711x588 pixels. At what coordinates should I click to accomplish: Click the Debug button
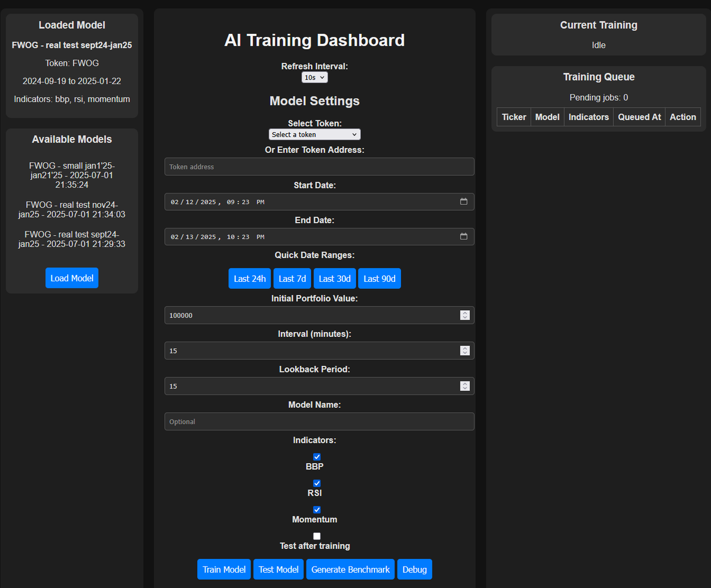coord(415,569)
